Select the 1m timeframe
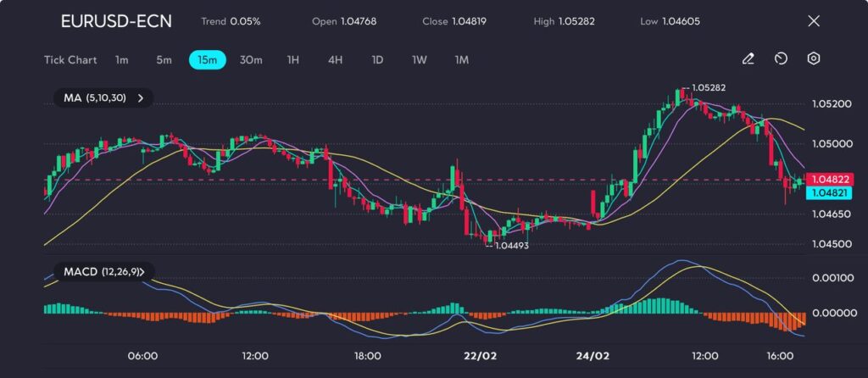 [x=122, y=60]
